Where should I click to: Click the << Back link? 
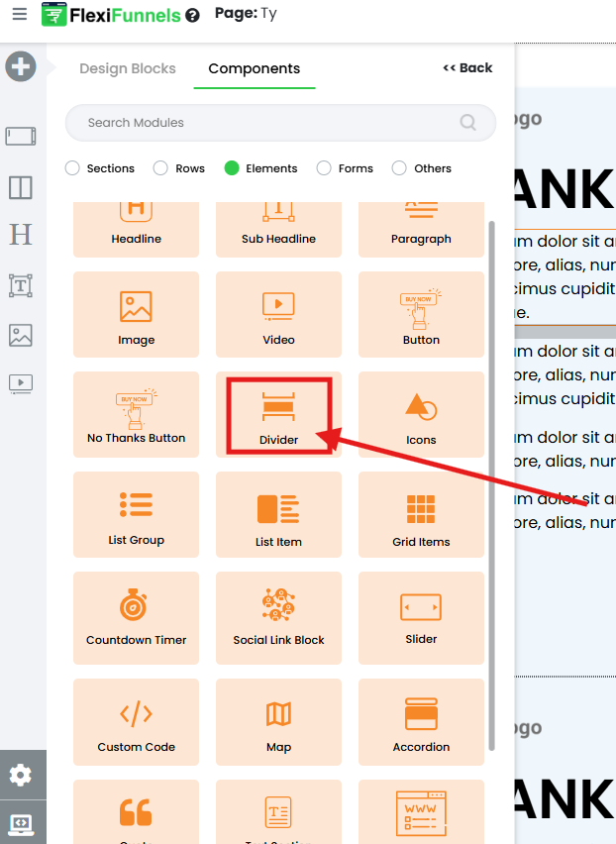(x=467, y=67)
